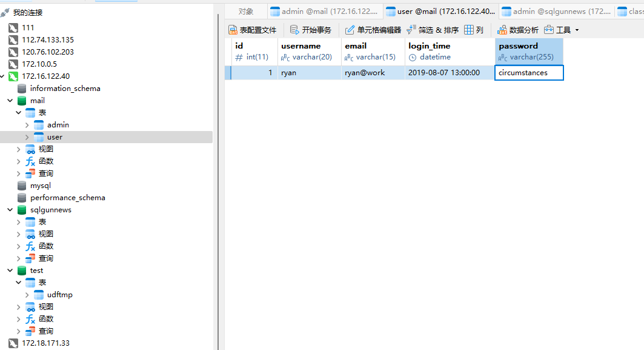Image resolution: width=644 pixels, height=350 pixels.
Task: Click the green mail database icon
Action: (22, 100)
